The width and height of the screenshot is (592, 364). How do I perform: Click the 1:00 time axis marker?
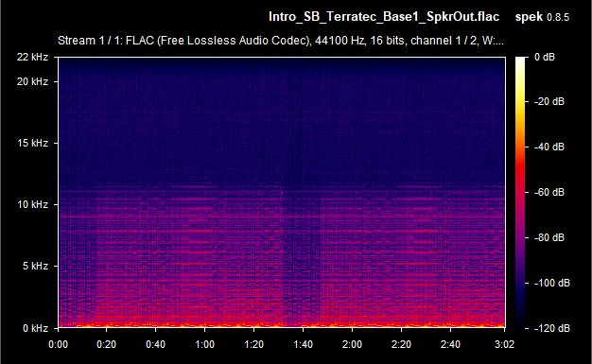[x=204, y=344]
